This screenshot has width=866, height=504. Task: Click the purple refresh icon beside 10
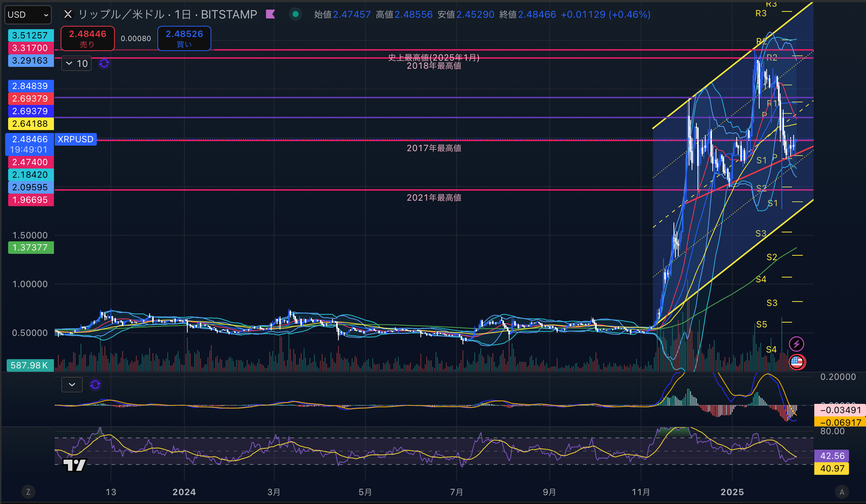click(104, 64)
